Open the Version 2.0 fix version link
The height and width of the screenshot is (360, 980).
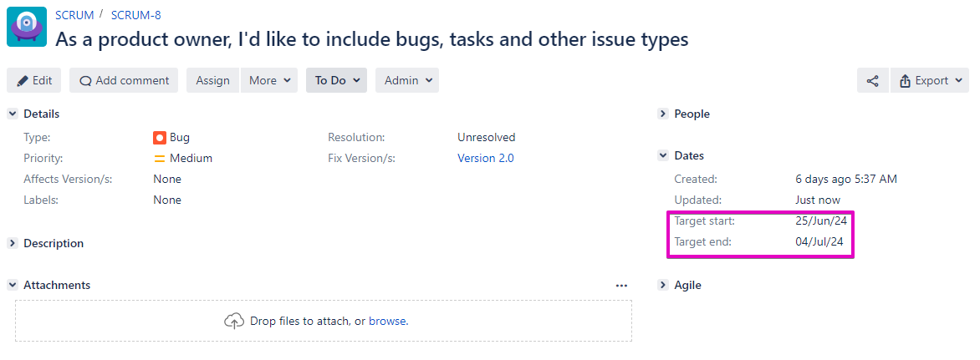click(x=485, y=159)
